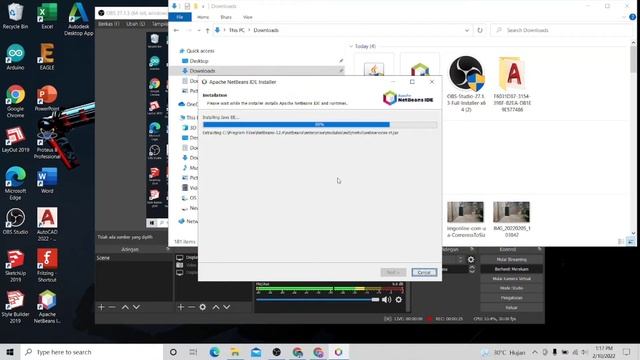Open recent locations dropdown beside the forward arrow

pos(199,30)
